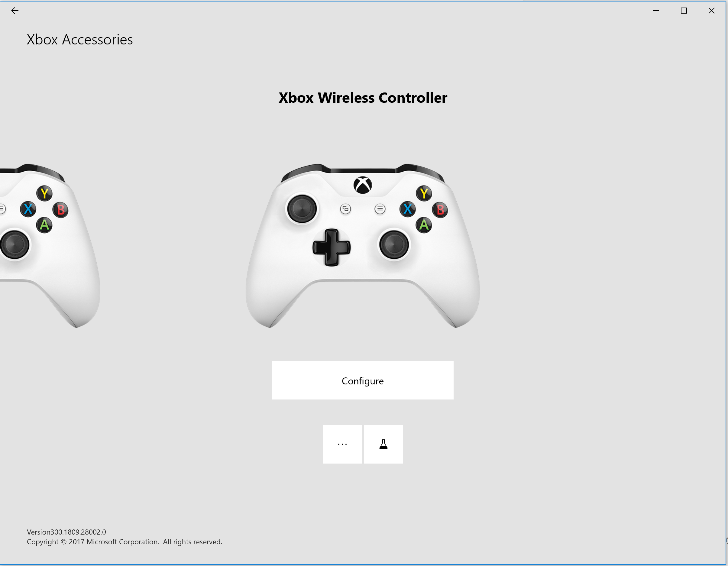The image size is (728, 566).
Task: Click the back arrow to previous screen
Action: tap(15, 10)
